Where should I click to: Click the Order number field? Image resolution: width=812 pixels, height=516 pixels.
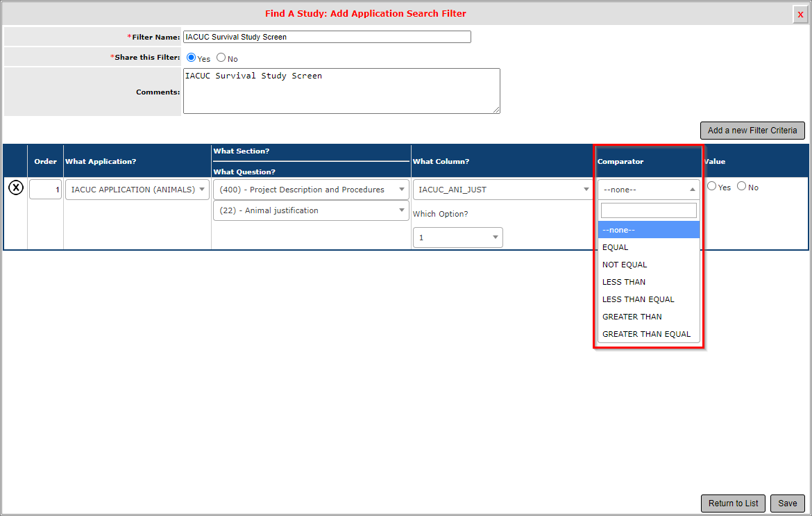pos(46,190)
